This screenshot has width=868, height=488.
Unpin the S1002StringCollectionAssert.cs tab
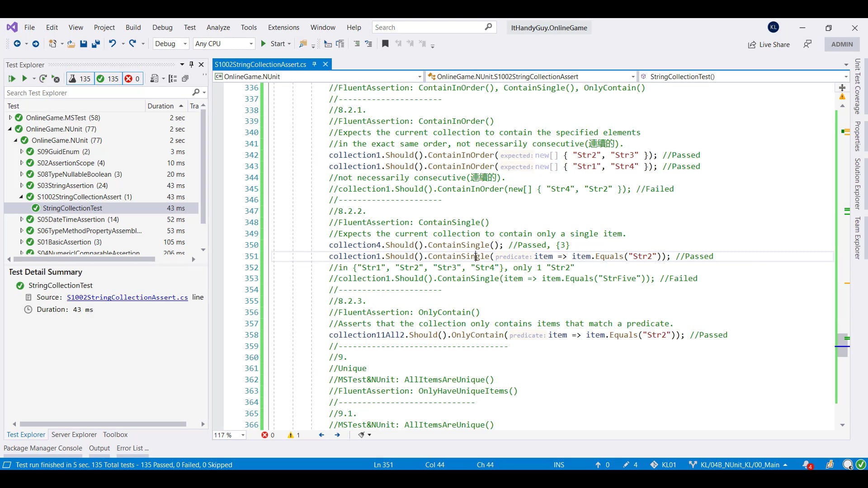[x=314, y=64]
